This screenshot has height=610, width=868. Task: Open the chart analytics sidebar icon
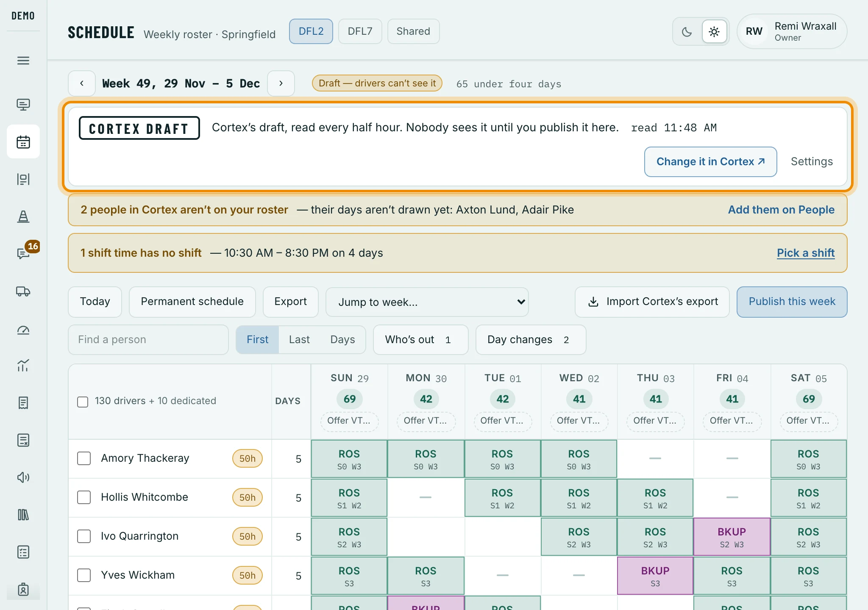point(23,365)
